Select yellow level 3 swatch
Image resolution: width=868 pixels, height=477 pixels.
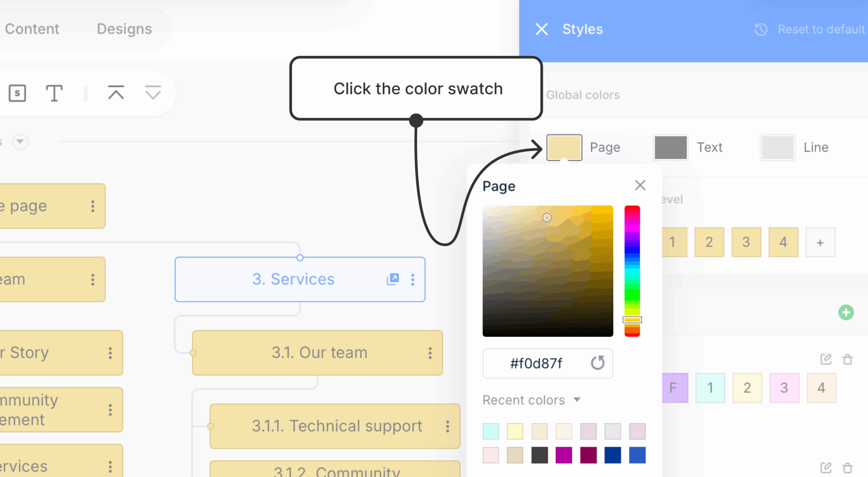click(x=746, y=242)
